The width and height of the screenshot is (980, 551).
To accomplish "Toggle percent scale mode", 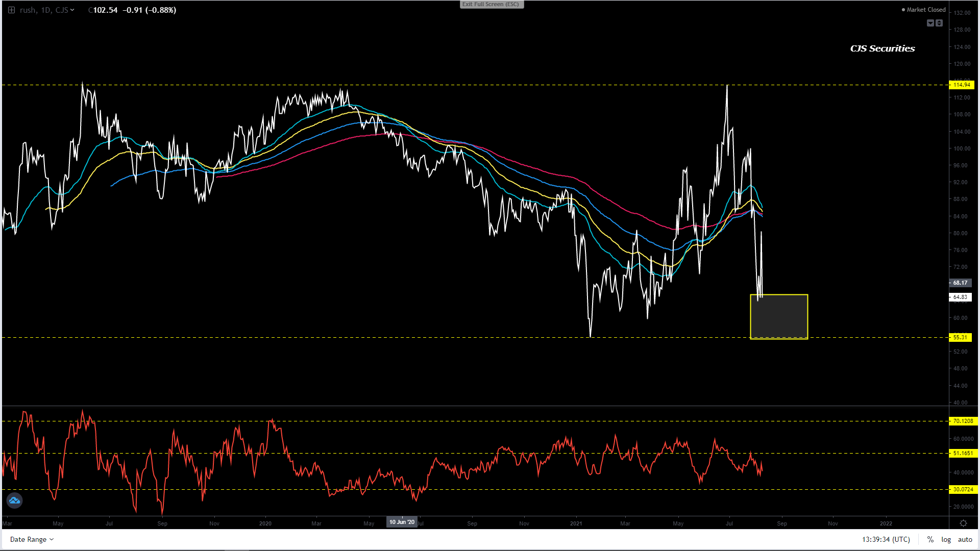I will pyautogui.click(x=930, y=539).
